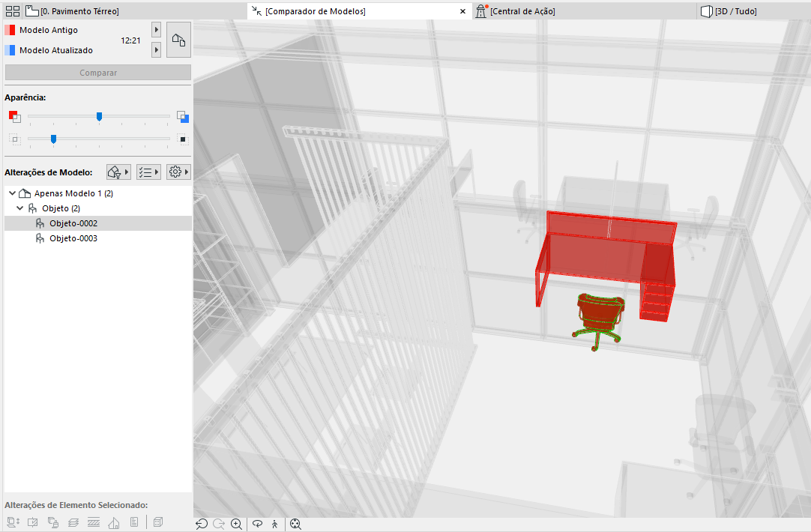Select the Apenas Modelo 1 (2) row
Viewport: 811px width, 532px height.
click(97, 193)
